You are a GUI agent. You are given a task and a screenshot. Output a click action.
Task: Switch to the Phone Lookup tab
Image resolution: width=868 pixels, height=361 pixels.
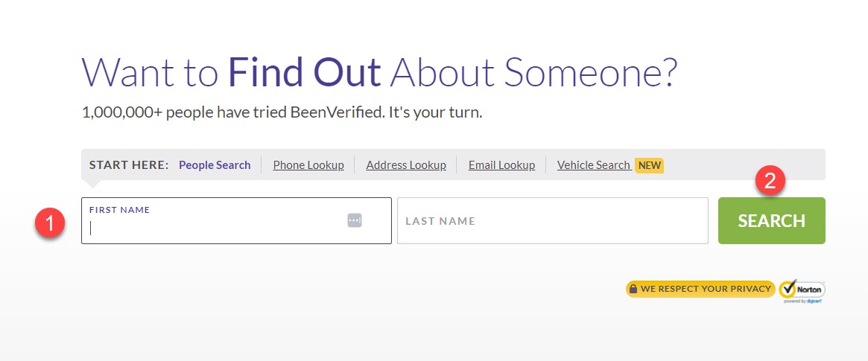308,164
